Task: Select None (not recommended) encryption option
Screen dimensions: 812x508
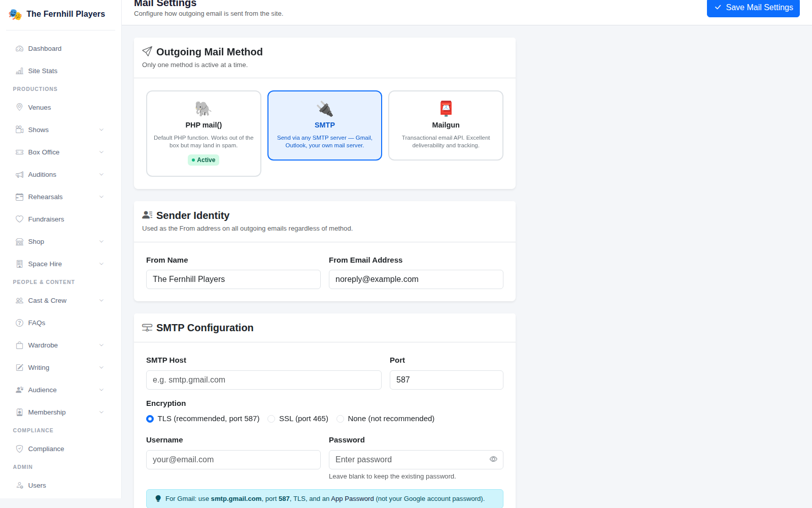Action: click(340, 419)
